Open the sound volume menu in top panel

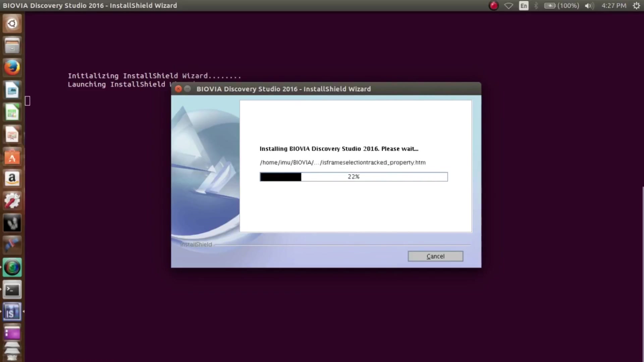click(x=589, y=6)
